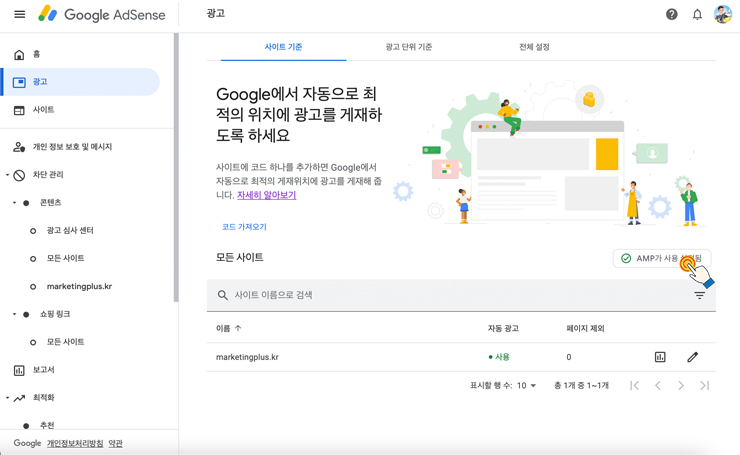Image resolution: width=740 pixels, height=455 pixels.
Task: Click the 페이지 제외 column header
Action: point(585,328)
